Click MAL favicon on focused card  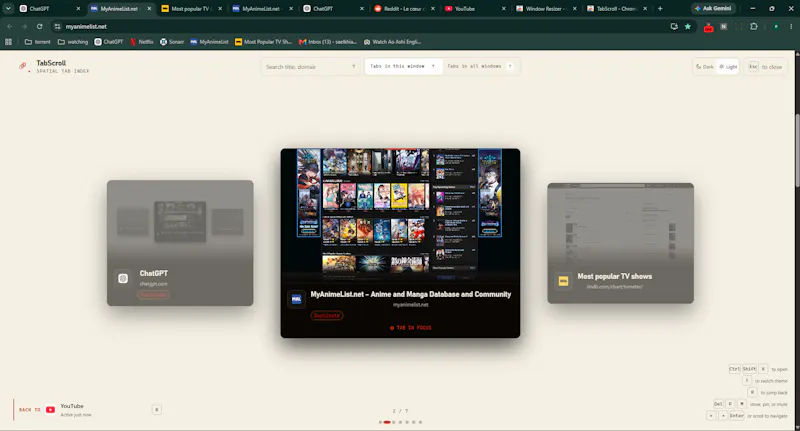coord(296,299)
